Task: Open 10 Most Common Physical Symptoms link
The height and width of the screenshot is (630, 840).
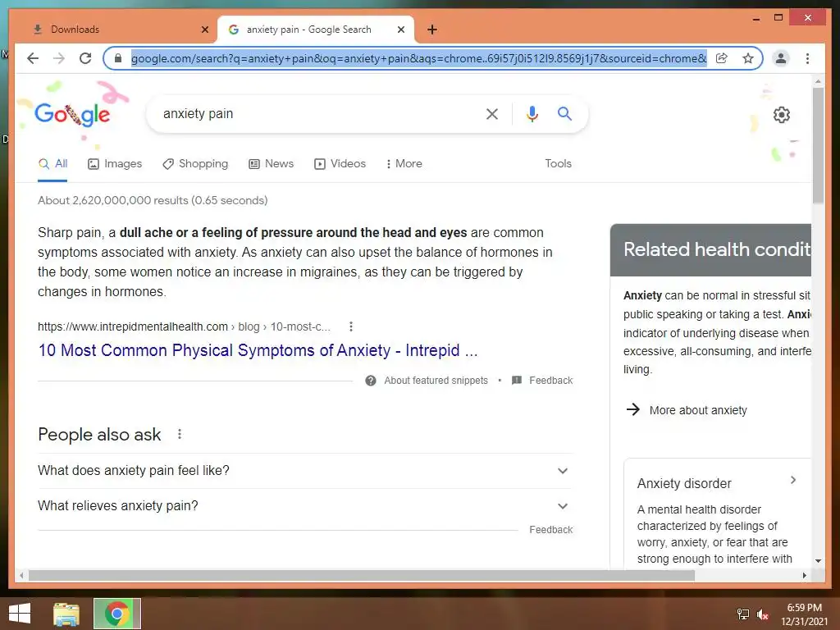Action: pos(258,350)
